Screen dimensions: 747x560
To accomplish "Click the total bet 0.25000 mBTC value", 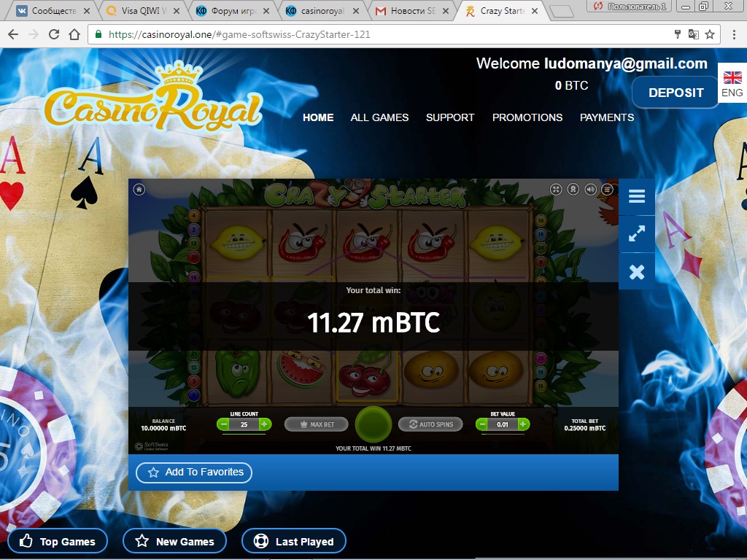I will (x=584, y=428).
